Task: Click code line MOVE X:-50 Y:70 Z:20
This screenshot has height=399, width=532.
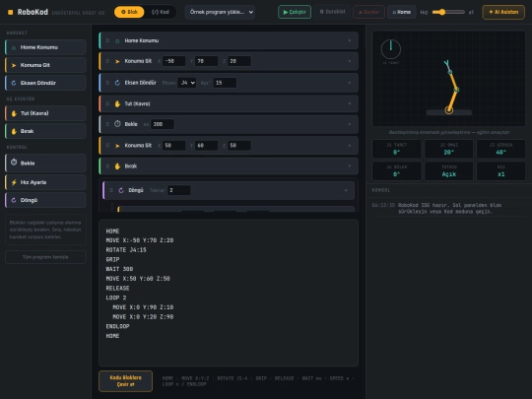Action: 140,240
